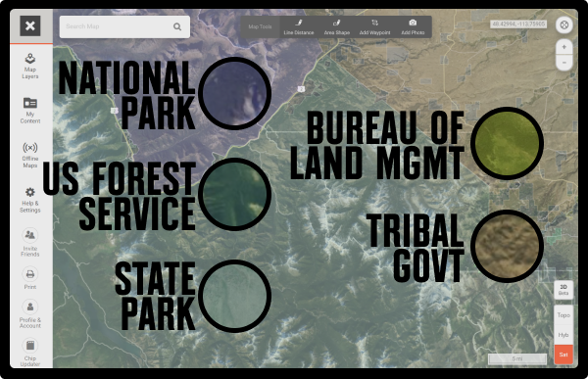This screenshot has height=379, width=588.
Task: Switch basemap to Topo
Action: [x=563, y=315]
